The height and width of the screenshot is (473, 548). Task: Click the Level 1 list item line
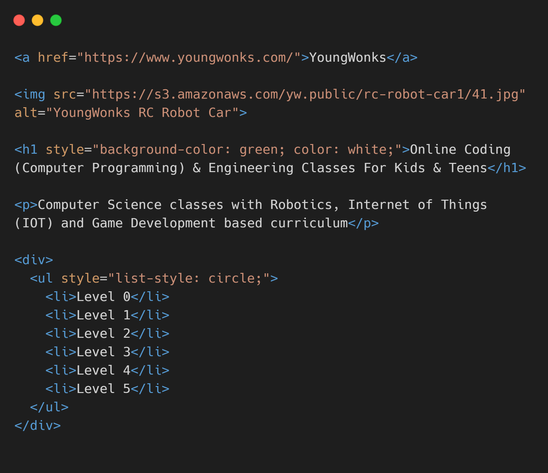point(107,315)
